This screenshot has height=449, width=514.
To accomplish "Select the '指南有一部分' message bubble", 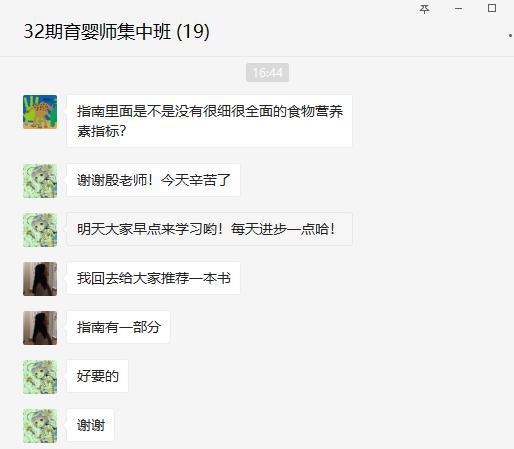I will tap(118, 327).
